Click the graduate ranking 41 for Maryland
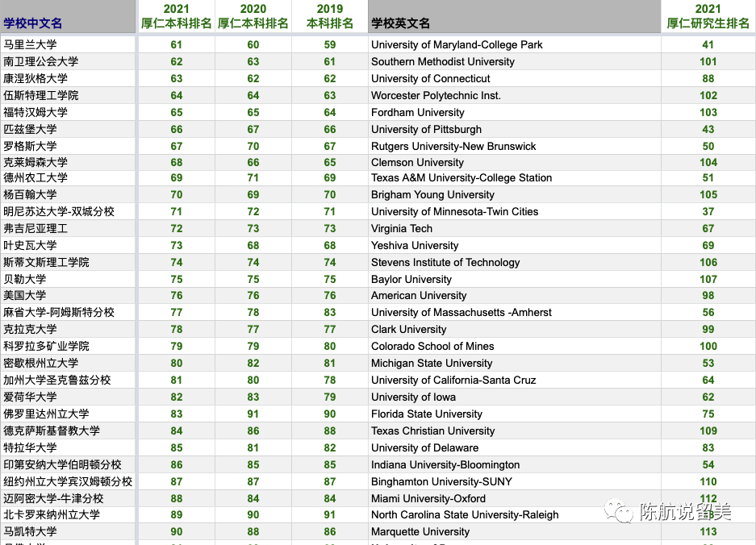The width and height of the screenshot is (756, 545). click(x=708, y=45)
